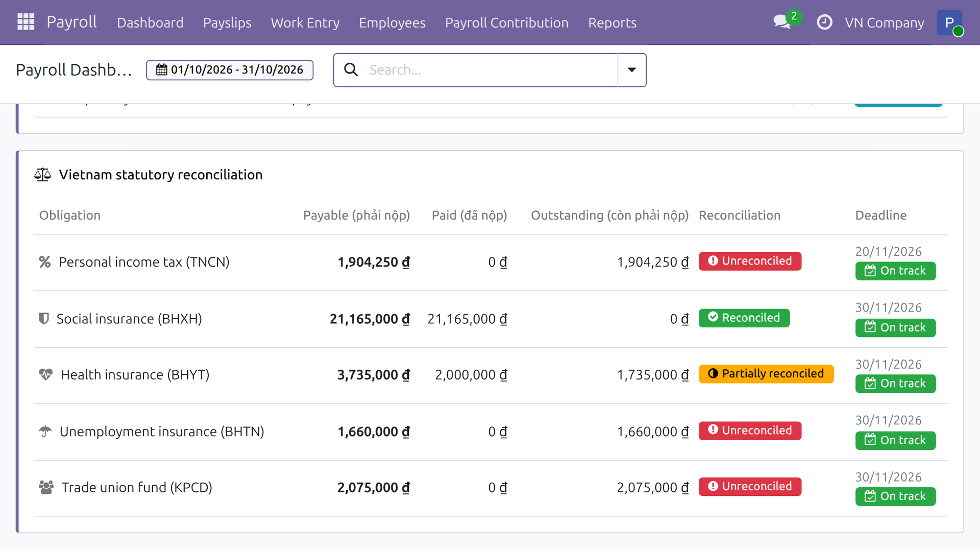Open the Work Entry menu
This screenshot has height=549, width=980.
click(305, 22)
